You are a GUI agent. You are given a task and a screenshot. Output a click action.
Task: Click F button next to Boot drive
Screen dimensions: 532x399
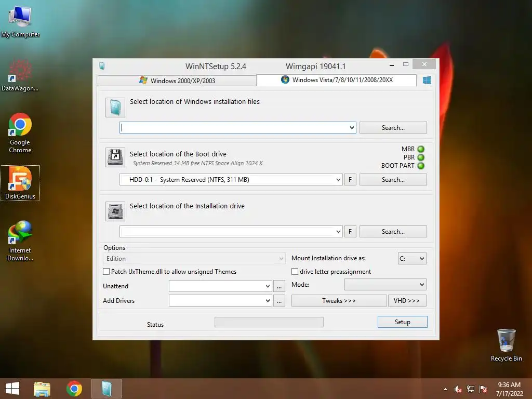pyautogui.click(x=350, y=179)
